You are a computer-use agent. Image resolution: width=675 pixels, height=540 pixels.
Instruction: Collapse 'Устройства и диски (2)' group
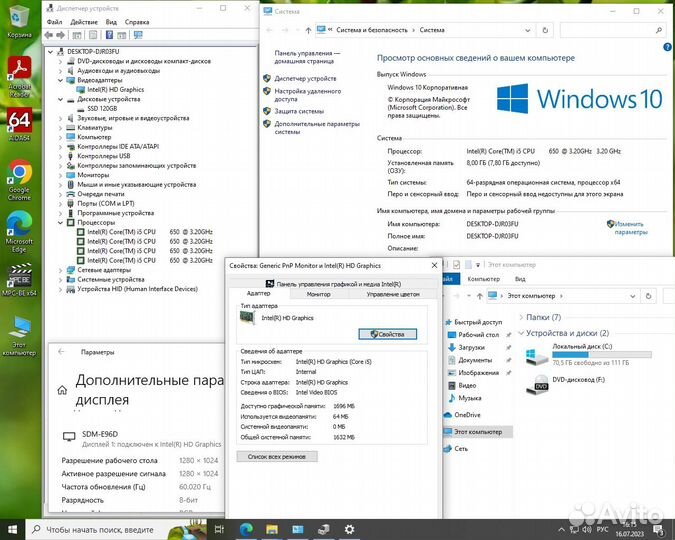click(x=521, y=333)
